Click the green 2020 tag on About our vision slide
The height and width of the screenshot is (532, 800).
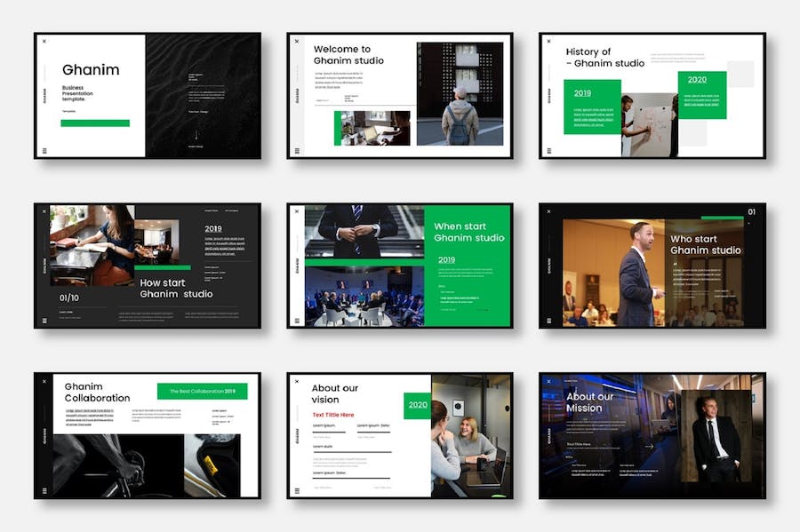tap(417, 405)
